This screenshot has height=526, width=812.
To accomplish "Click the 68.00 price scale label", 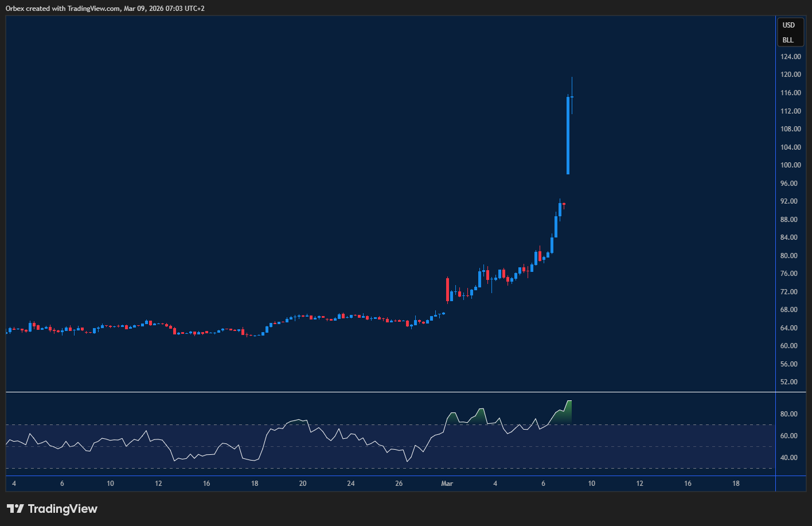I will [x=789, y=310].
